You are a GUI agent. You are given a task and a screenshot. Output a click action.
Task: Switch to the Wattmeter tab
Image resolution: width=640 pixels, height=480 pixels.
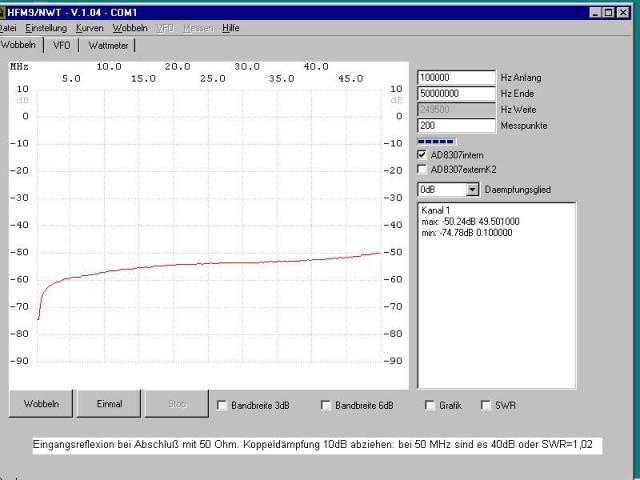tap(108, 45)
